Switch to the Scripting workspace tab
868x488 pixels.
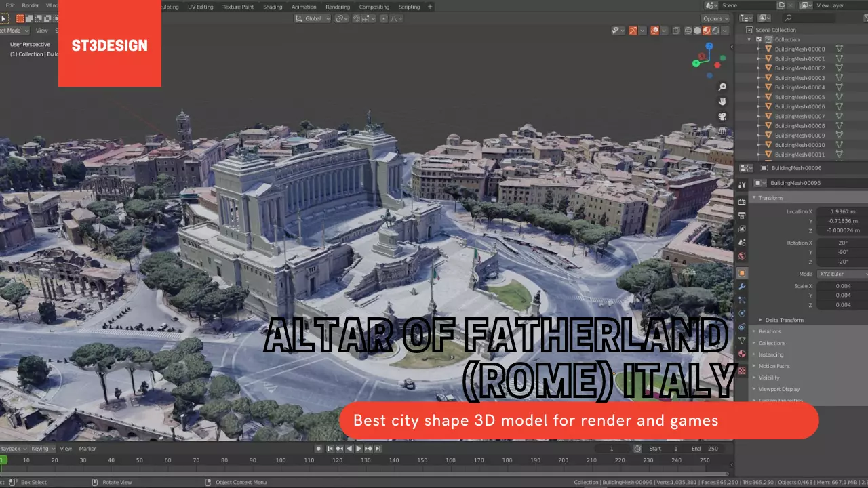(x=409, y=7)
